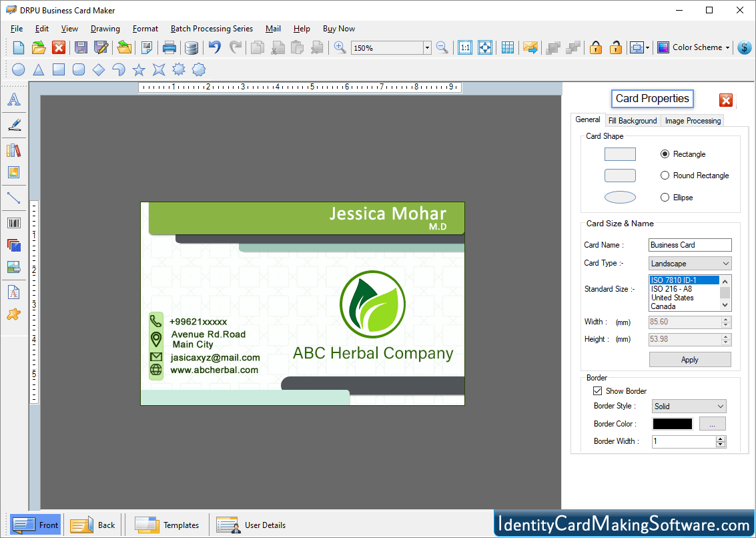Save with the floppy disk icon

[x=81, y=47]
